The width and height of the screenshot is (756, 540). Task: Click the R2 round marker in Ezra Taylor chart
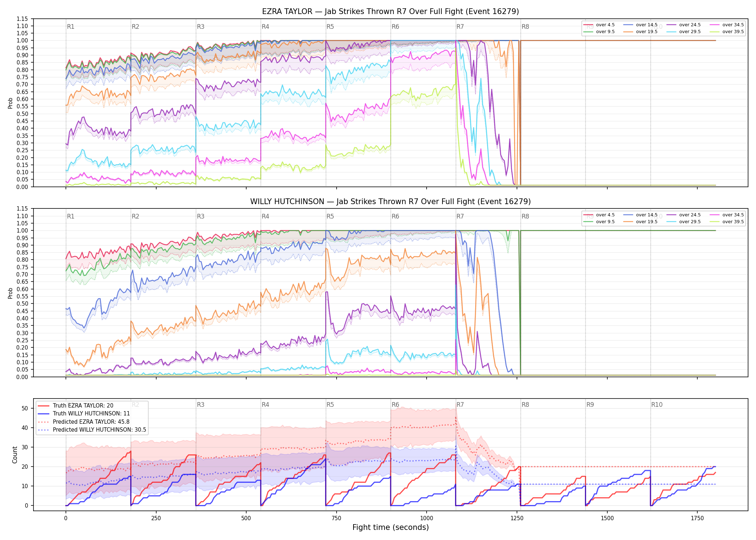pos(135,27)
